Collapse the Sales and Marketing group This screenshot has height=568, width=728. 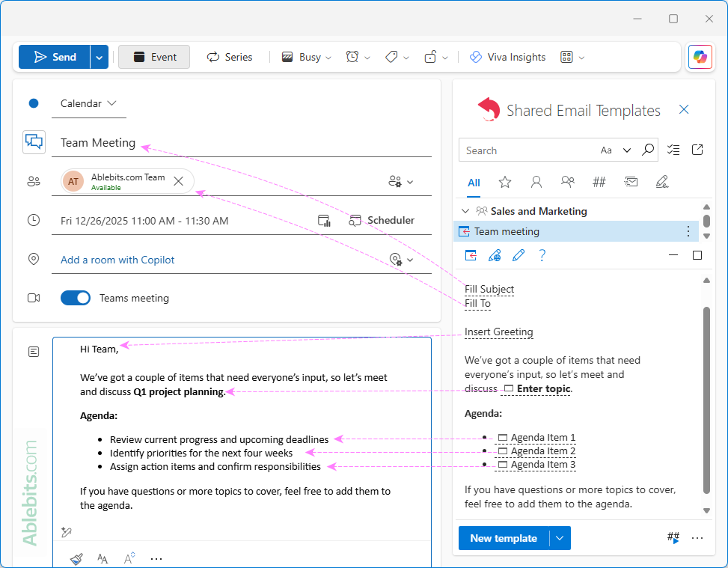465,210
